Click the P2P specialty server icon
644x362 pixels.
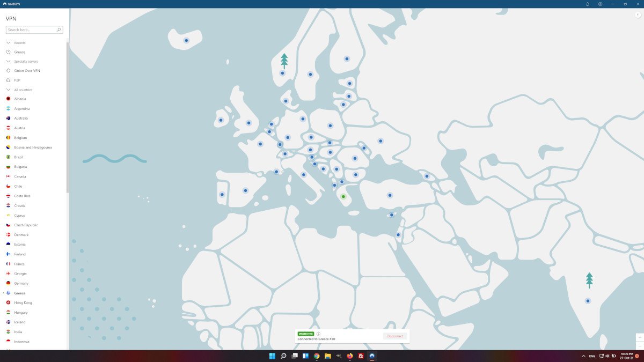point(9,80)
